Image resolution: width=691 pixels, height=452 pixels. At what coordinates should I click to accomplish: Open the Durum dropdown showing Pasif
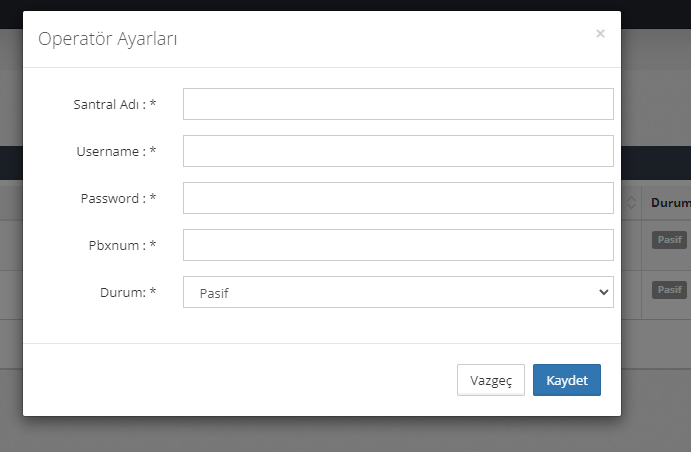click(x=398, y=292)
